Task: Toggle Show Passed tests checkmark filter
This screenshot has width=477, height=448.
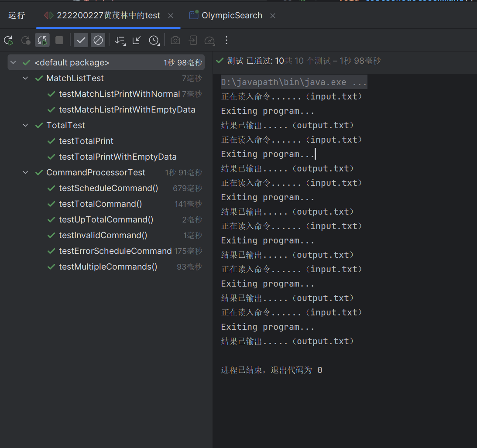Action: (x=81, y=40)
